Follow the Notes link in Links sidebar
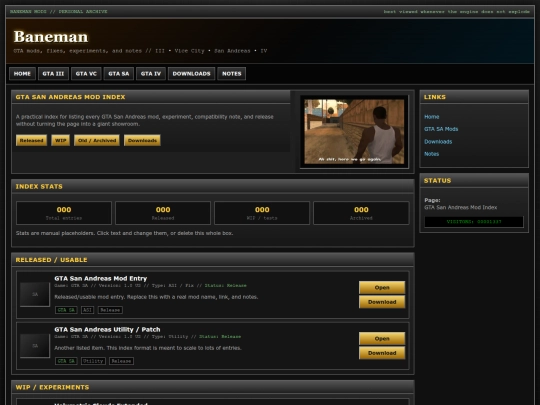 432,154
